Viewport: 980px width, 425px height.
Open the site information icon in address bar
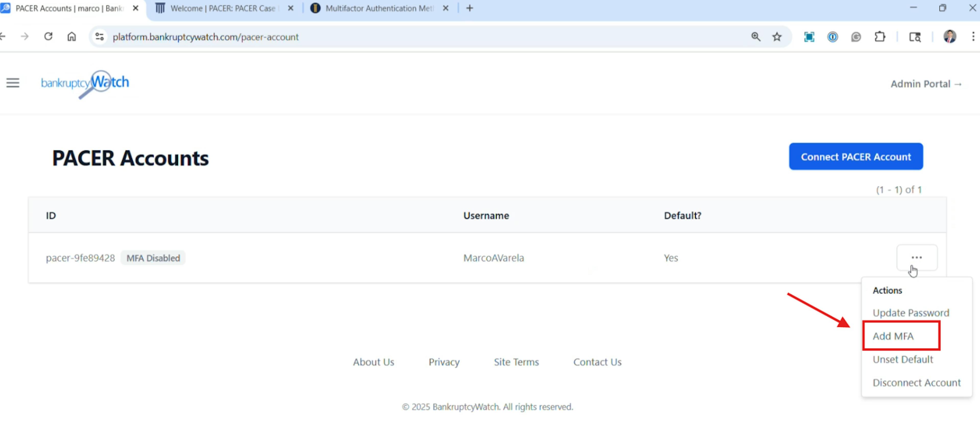pos(99,37)
